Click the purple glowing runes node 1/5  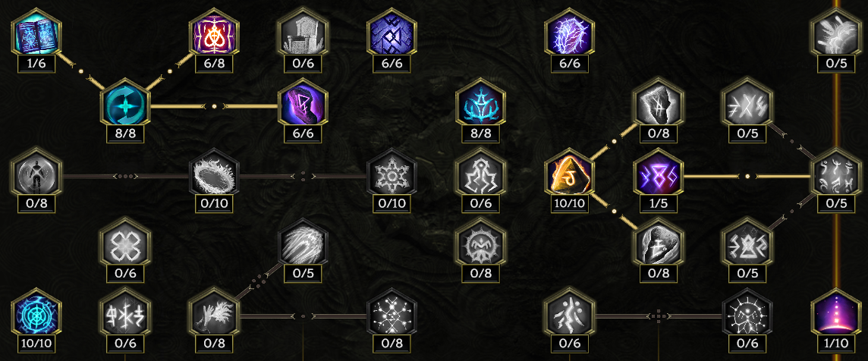[x=658, y=174]
